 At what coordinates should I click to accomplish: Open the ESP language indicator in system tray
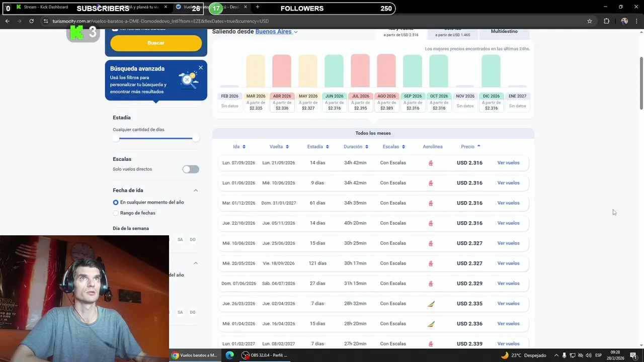point(598,355)
